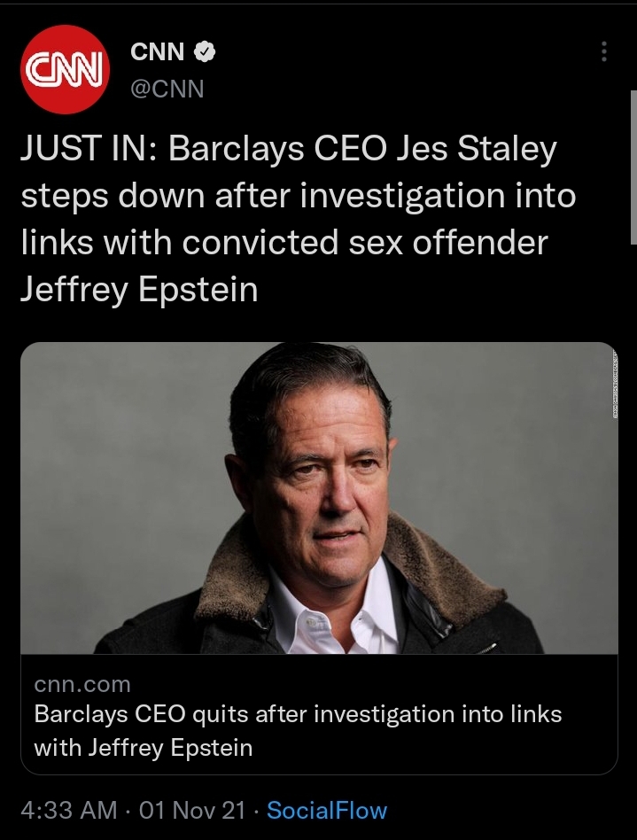Tap the CNN display name
The width and height of the screenshot is (637, 840).
(x=157, y=53)
